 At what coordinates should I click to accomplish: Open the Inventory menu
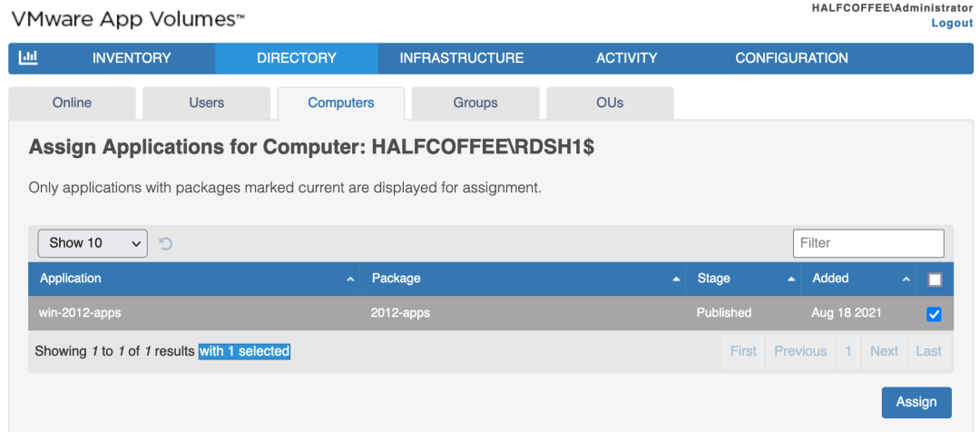coord(132,58)
